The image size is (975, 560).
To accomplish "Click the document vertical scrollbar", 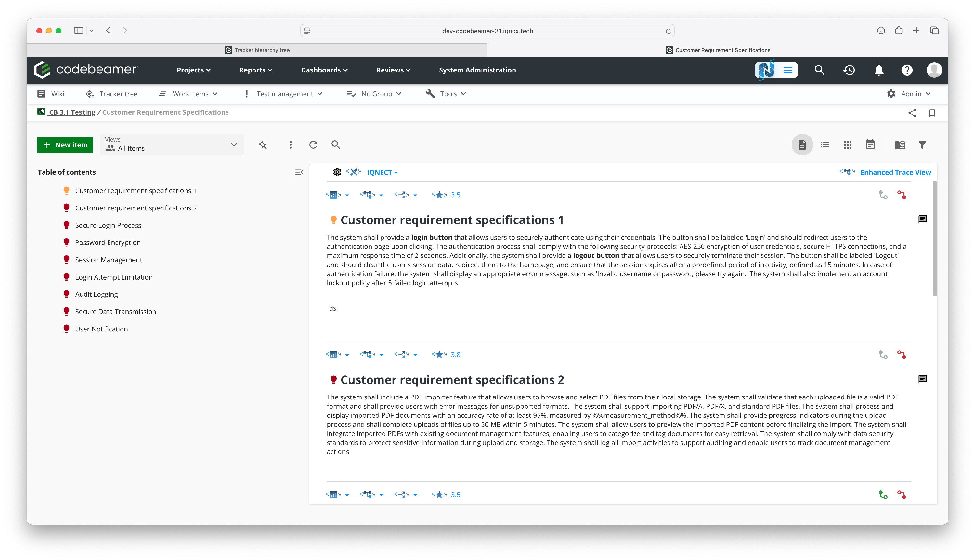I will [x=934, y=239].
